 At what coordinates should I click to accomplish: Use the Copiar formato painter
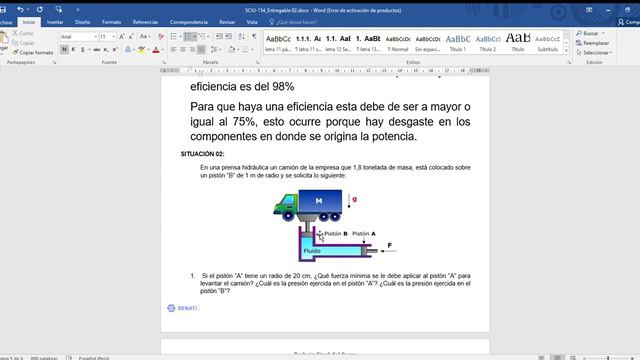tap(33, 53)
